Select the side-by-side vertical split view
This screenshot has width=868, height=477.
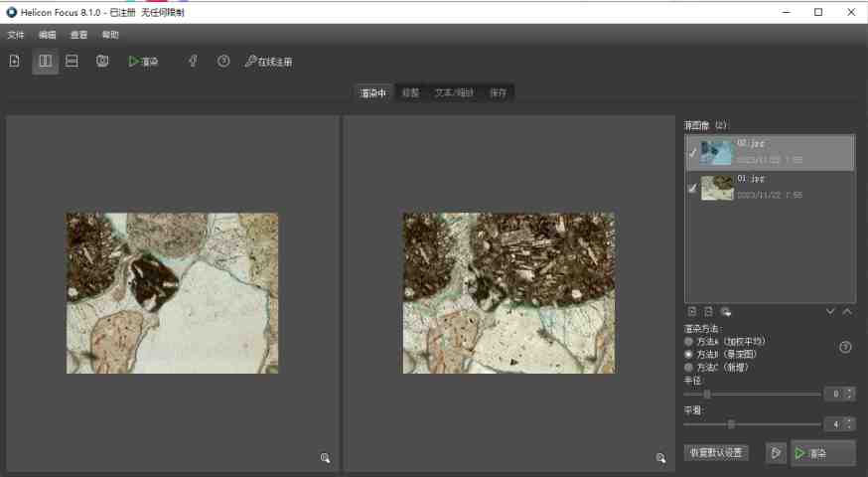[45, 62]
